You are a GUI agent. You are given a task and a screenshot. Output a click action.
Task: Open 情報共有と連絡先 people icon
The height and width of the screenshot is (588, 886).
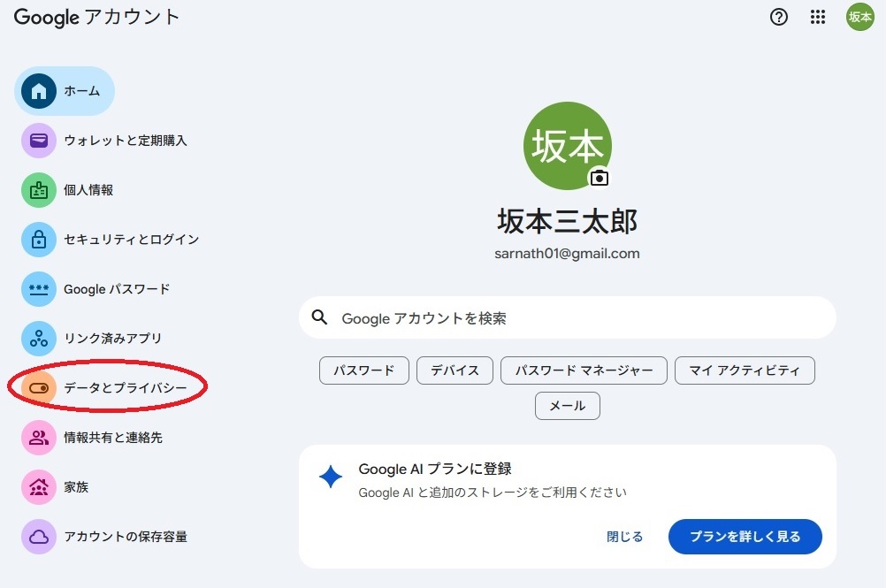(x=38, y=437)
